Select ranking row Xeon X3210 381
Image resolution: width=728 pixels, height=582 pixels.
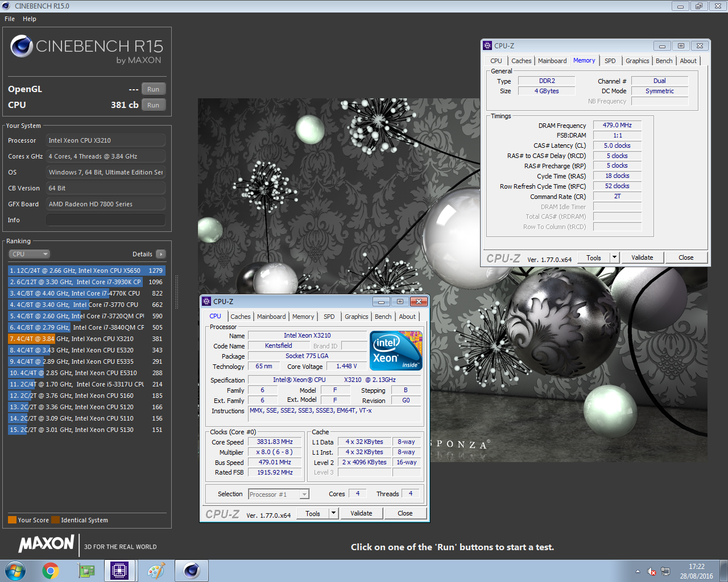[86, 339]
